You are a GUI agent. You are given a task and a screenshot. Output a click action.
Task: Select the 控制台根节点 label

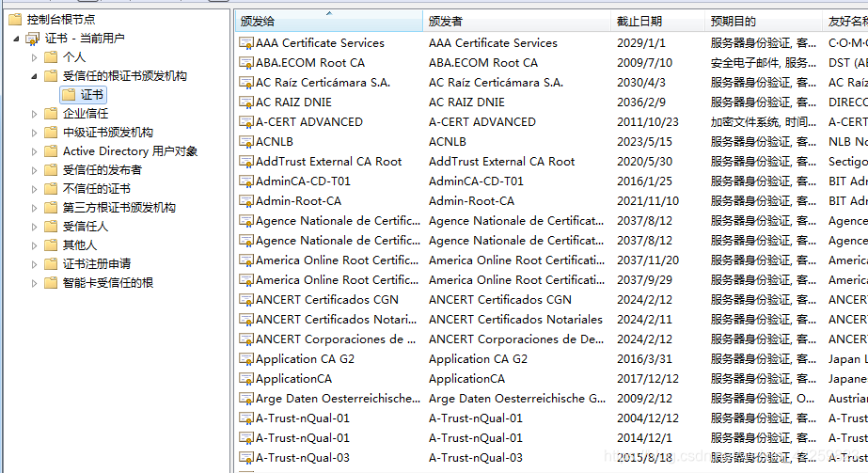click(x=61, y=20)
